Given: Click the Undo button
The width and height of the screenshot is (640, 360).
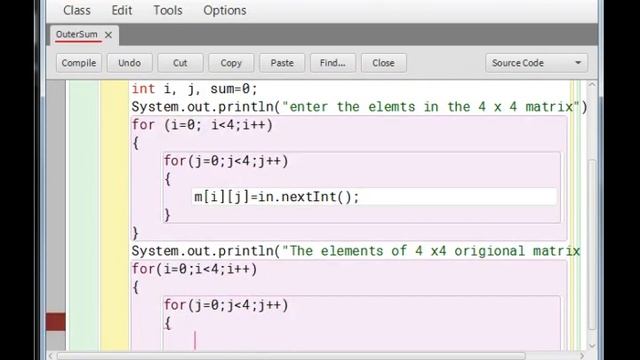Looking at the screenshot, I should point(129,63).
